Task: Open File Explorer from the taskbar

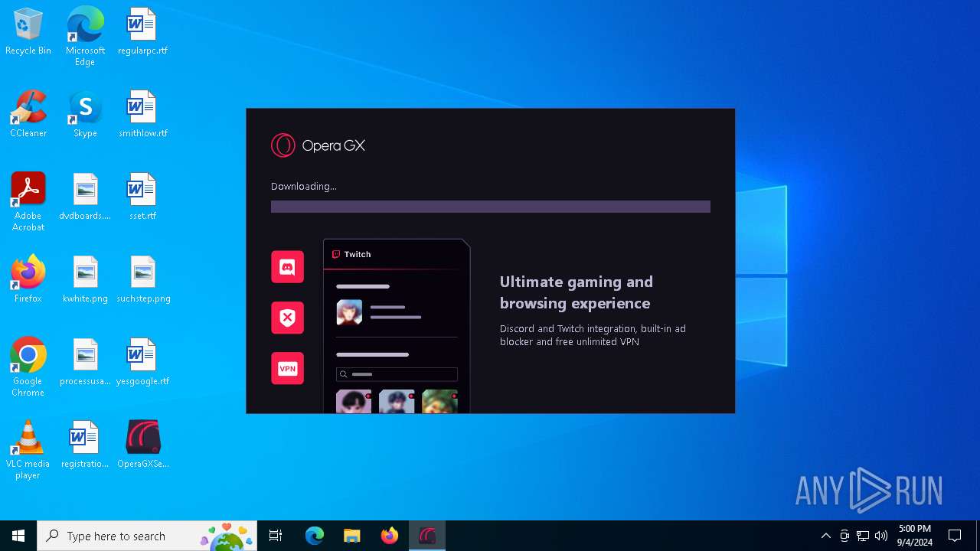Action: pyautogui.click(x=351, y=536)
